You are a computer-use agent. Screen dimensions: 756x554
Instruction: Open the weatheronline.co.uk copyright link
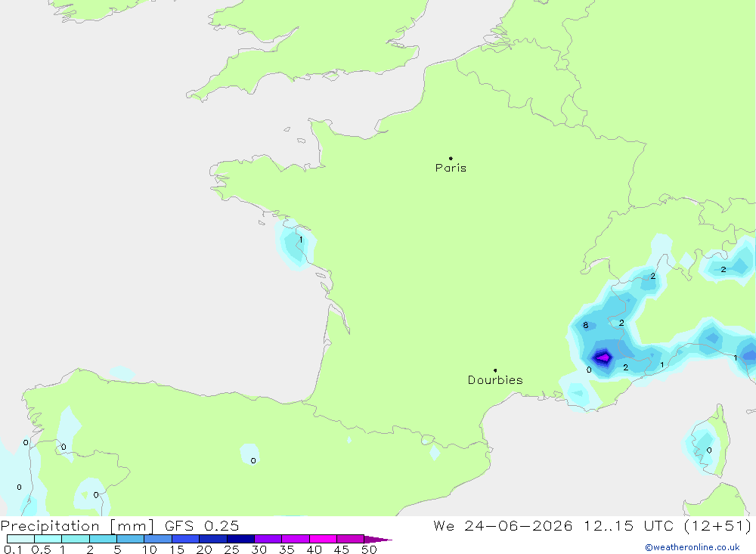(692, 547)
